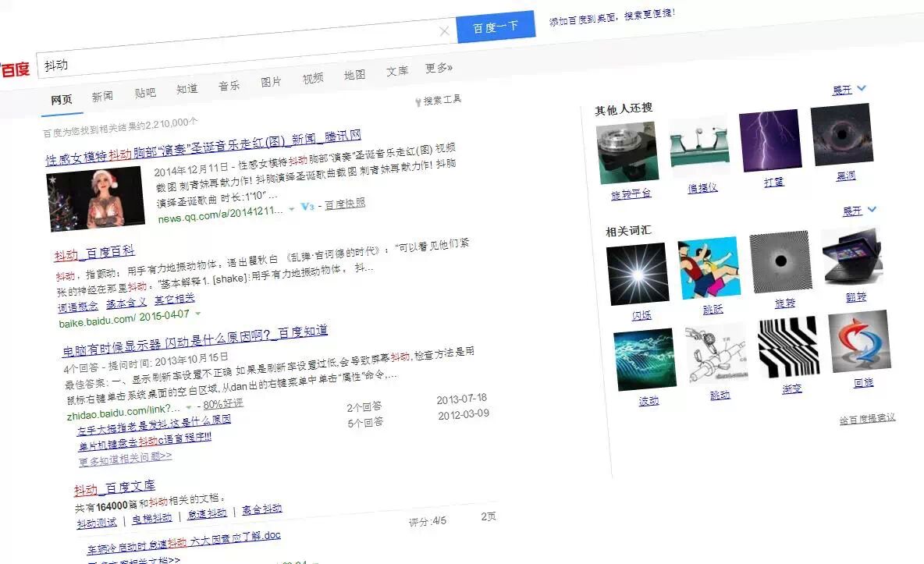Open the 贴吧 tab
The width and height of the screenshot is (924, 564).
click(x=145, y=93)
